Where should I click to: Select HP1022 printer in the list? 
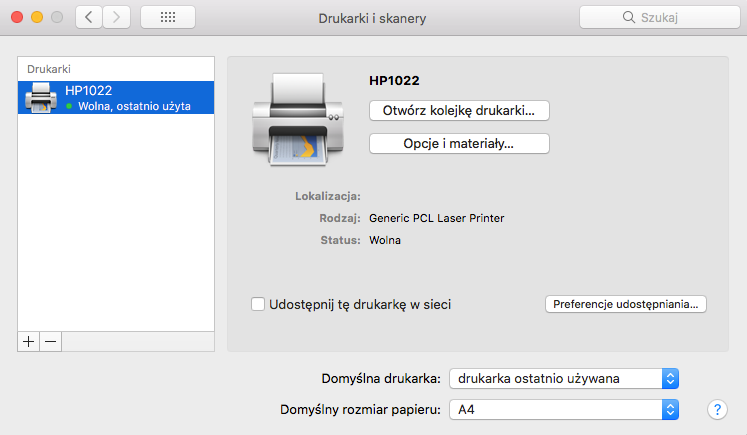click(116, 98)
